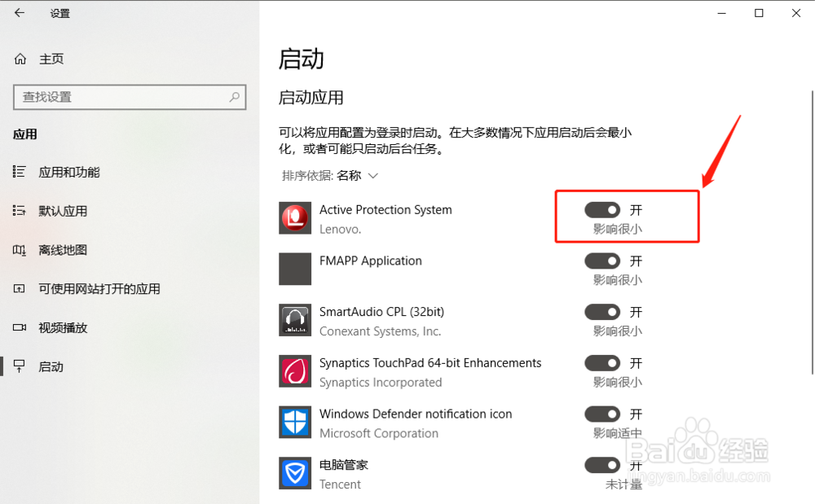Click the FMAPP Application icon
The height and width of the screenshot is (504, 815).
coord(294,269)
